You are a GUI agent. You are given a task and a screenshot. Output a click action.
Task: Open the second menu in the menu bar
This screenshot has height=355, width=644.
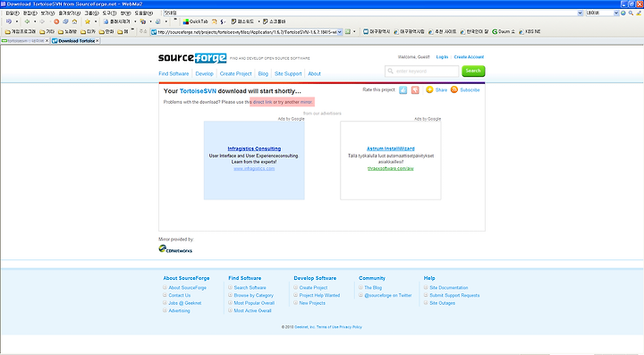click(x=30, y=13)
